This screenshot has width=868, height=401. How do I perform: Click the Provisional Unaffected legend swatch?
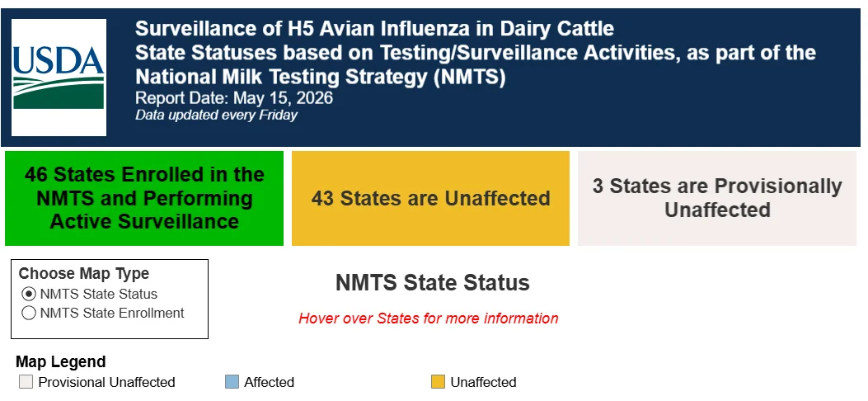(26, 382)
